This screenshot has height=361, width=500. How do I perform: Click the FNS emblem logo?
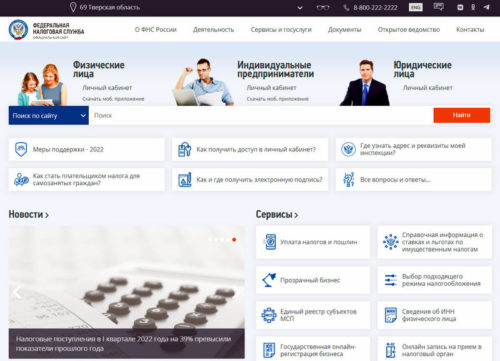click(18, 29)
